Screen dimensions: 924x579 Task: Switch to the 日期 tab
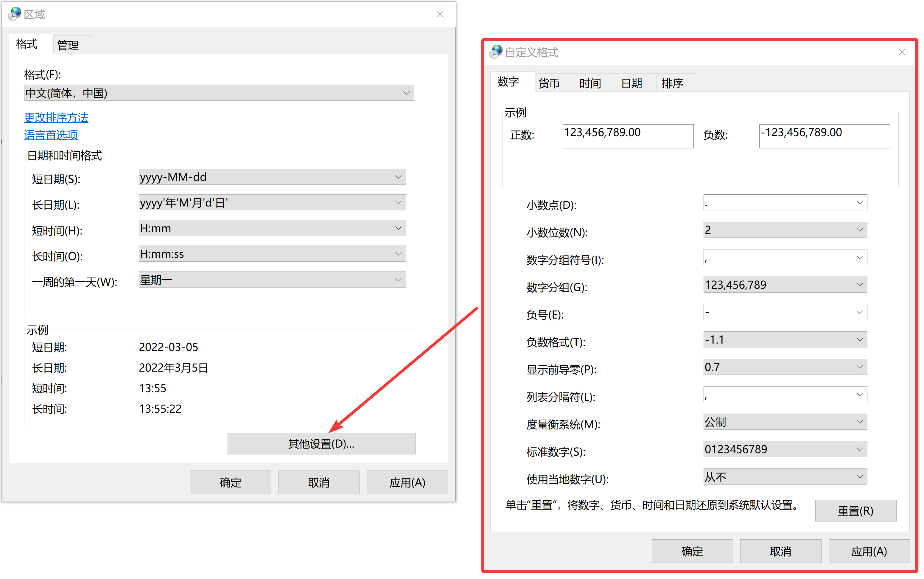pos(631,83)
